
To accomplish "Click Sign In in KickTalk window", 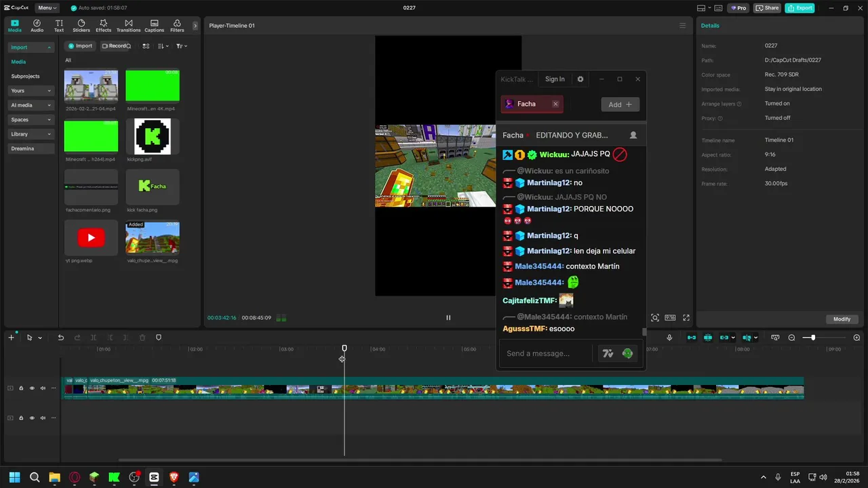I will 555,79.
